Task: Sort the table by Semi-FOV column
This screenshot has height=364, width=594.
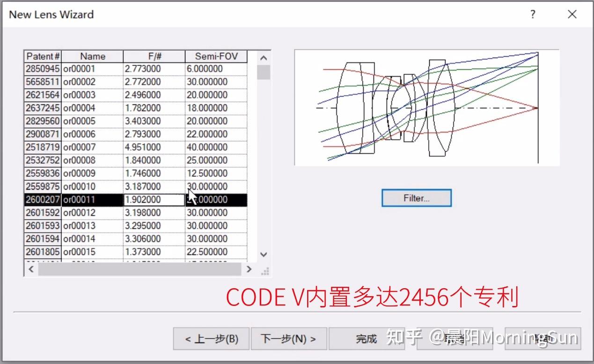Action: (216, 56)
